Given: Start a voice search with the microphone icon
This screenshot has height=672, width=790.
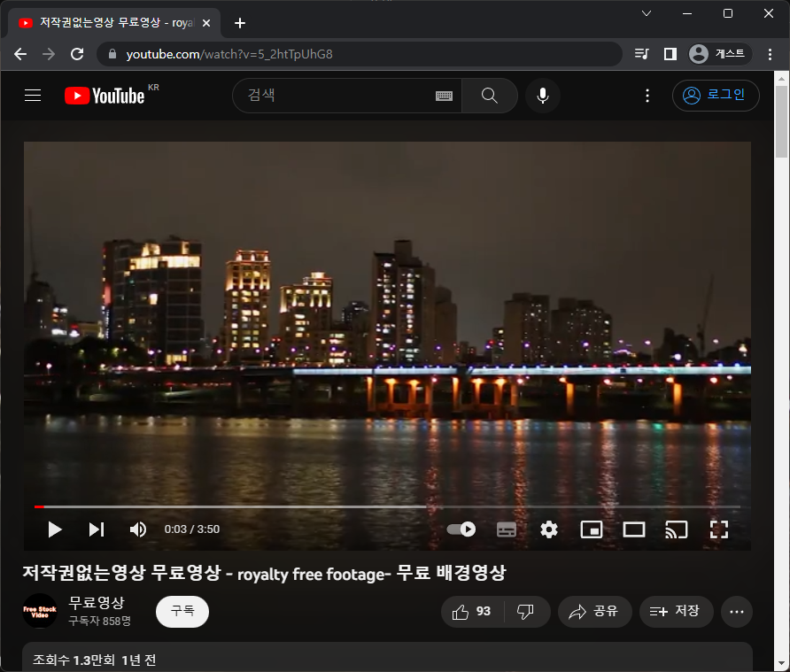Looking at the screenshot, I should click(542, 95).
